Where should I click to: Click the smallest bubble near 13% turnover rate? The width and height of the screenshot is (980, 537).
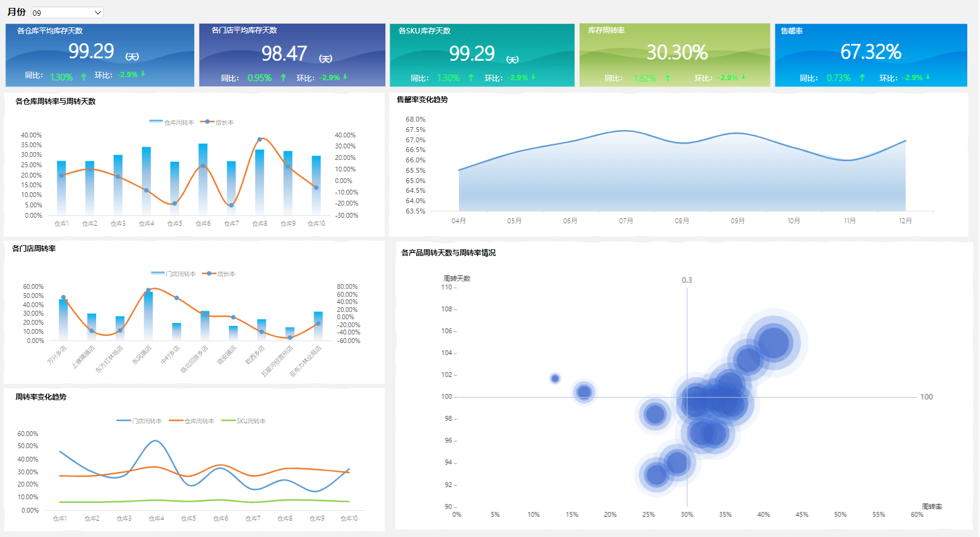555,378
